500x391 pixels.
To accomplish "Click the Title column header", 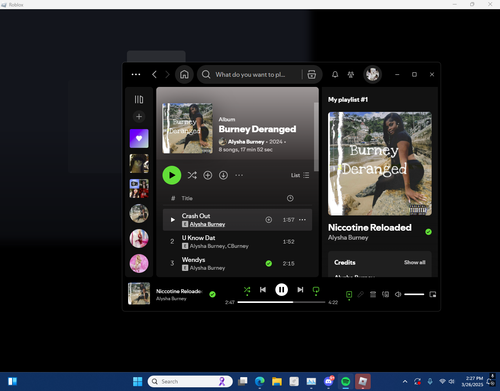I will coord(187,198).
